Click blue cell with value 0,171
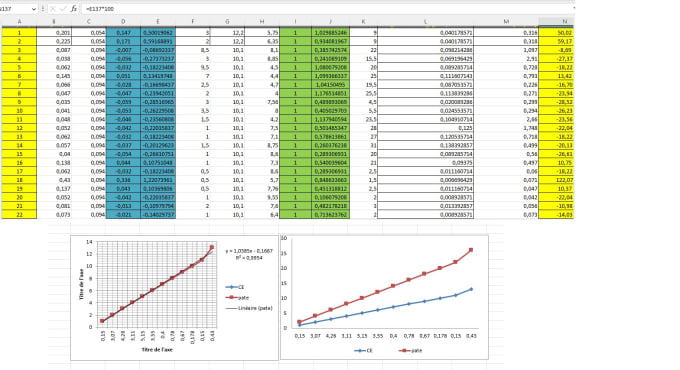Image resolution: width=680 pixels, height=370 pixels. click(x=123, y=41)
